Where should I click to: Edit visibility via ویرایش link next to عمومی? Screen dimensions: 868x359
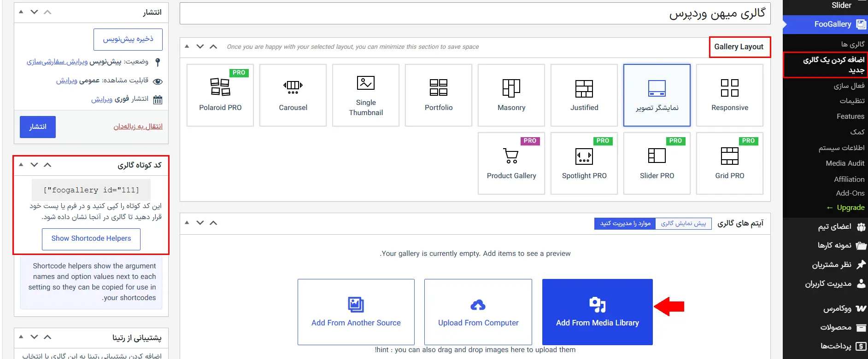(x=67, y=81)
